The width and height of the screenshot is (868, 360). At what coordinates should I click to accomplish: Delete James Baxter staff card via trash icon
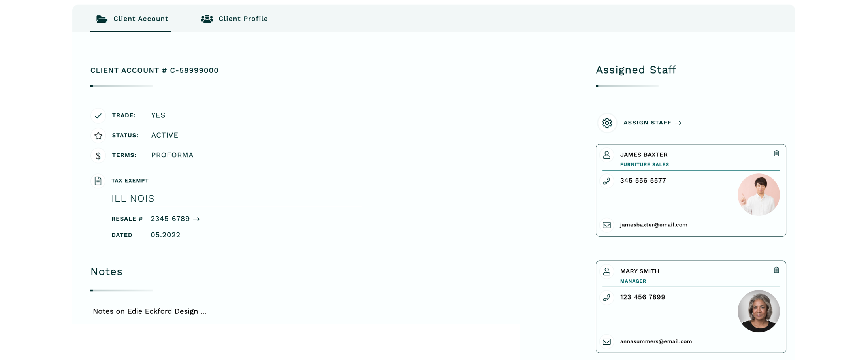(776, 153)
